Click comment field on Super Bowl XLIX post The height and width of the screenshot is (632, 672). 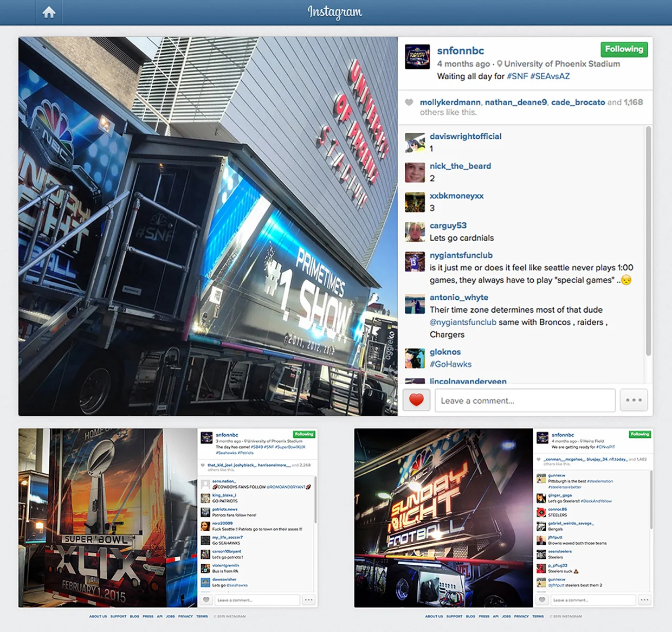(x=257, y=600)
